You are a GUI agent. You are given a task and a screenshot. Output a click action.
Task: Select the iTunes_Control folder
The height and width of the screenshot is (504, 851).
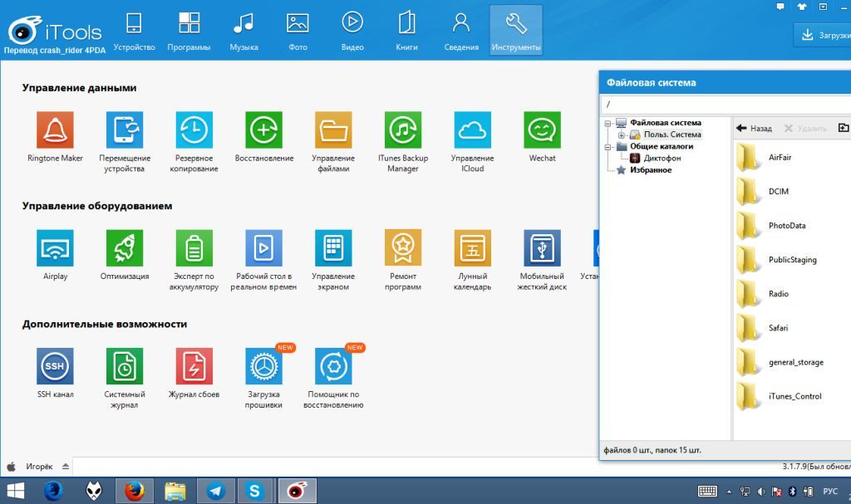(794, 397)
